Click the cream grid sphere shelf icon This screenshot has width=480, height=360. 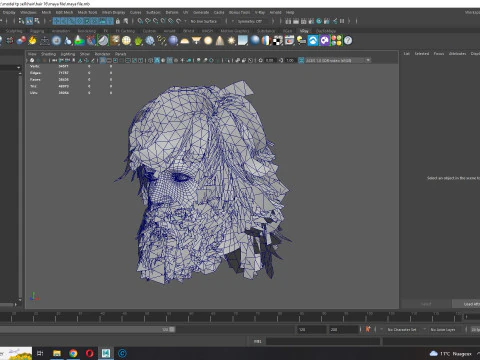pyautogui.click(x=126, y=41)
